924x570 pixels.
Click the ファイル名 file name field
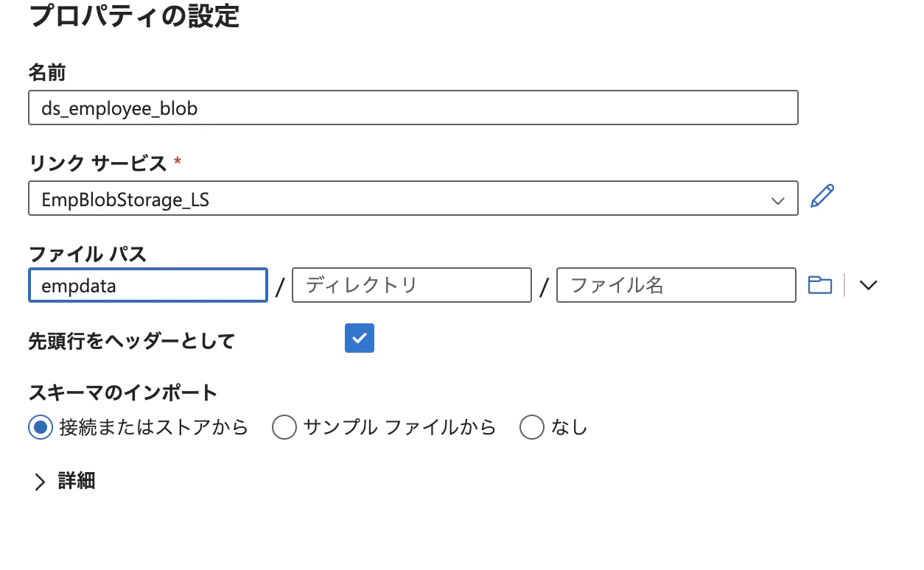(675, 285)
